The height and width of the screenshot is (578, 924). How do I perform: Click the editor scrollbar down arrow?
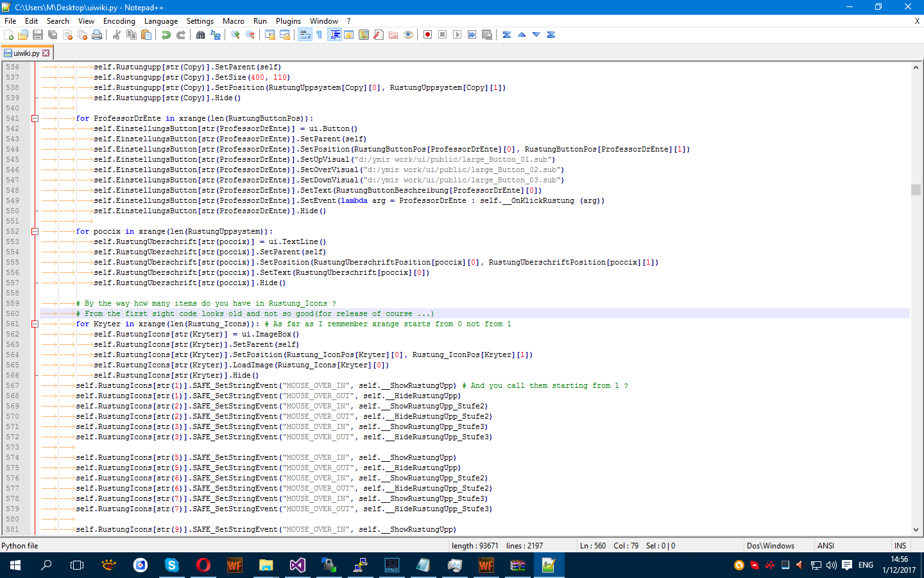(916, 530)
